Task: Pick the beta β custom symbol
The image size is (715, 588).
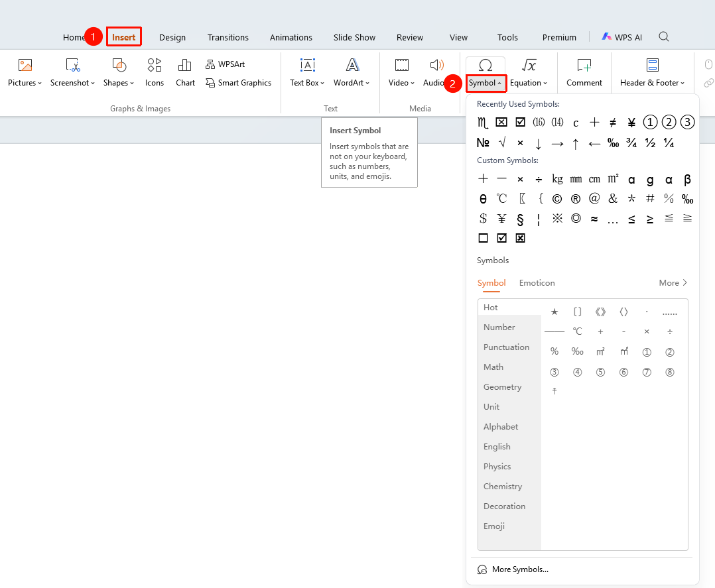Action: tap(687, 179)
